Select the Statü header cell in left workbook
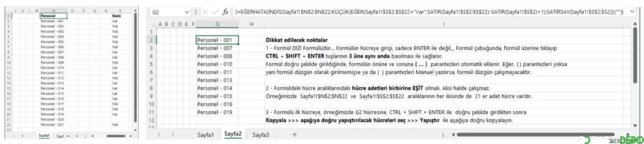Viewport: 644px width, 144px height. pyautogui.click(x=117, y=16)
